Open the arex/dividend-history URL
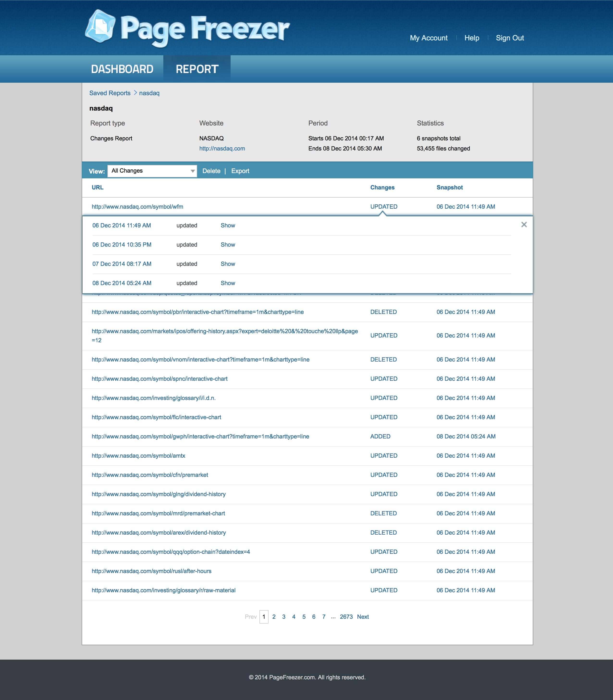Viewport: 613px width, 700px height. point(159,533)
